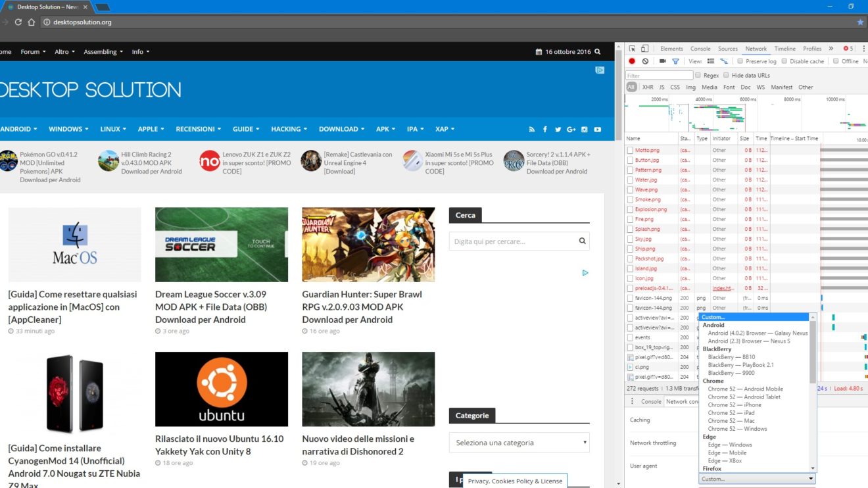868x488 pixels.
Task: Open the Seleziona una categoria dropdown
Action: point(519,443)
